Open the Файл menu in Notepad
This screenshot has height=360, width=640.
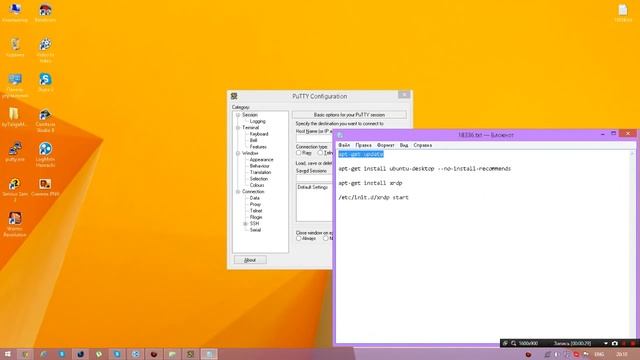click(x=344, y=145)
